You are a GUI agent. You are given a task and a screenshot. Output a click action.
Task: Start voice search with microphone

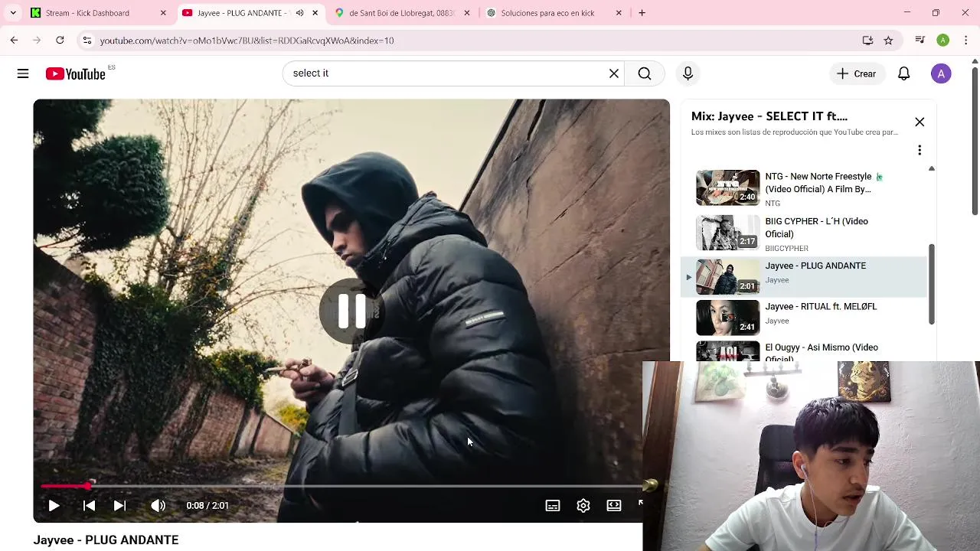[x=688, y=73]
